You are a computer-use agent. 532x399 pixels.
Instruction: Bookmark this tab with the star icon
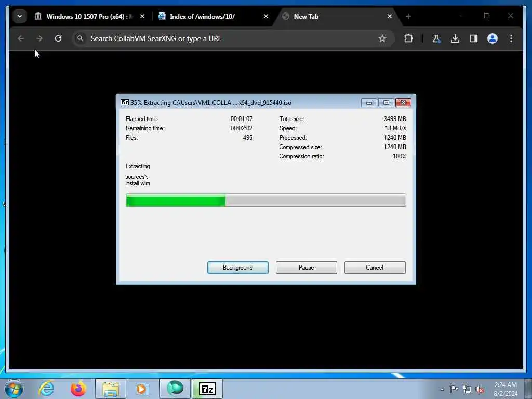coord(382,38)
